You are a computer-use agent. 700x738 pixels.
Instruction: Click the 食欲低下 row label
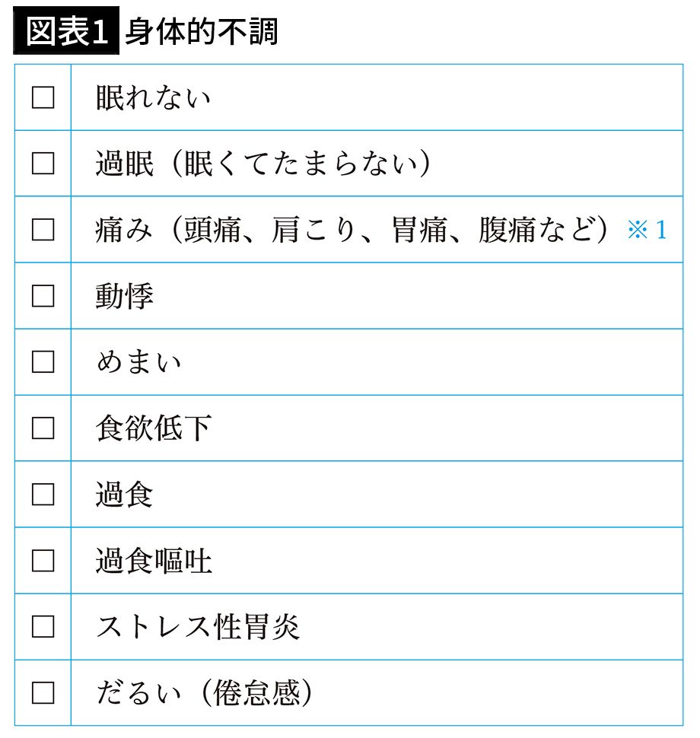click(x=153, y=429)
